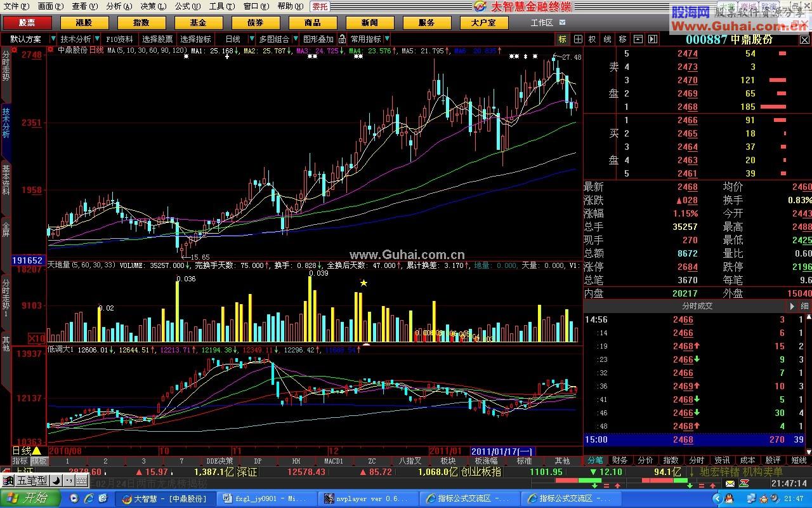
Task: Select the 线 line drawing tool
Action: coord(607,39)
